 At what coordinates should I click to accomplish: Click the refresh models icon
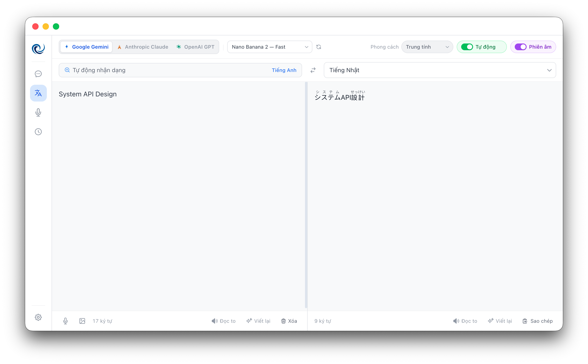click(x=319, y=47)
